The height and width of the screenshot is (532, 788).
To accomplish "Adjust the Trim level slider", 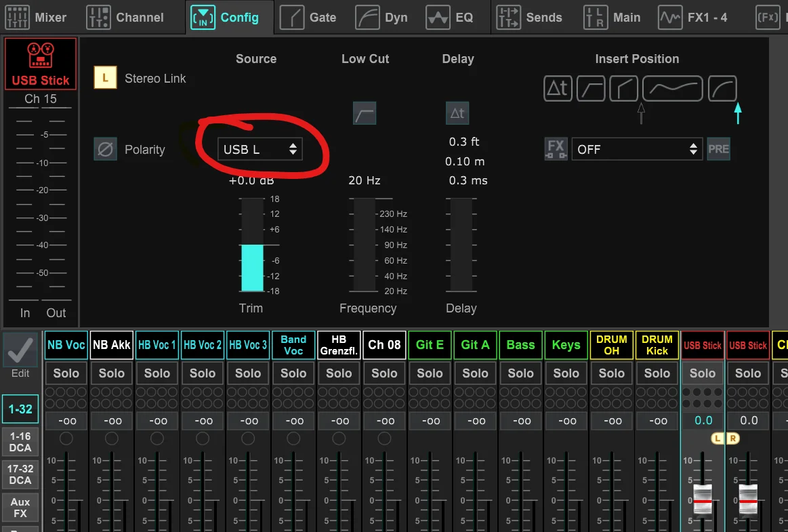I will tap(252, 246).
